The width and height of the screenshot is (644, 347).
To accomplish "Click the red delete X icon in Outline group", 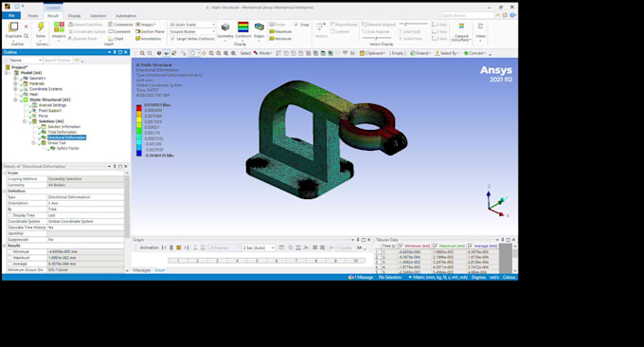I will (27, 27).
